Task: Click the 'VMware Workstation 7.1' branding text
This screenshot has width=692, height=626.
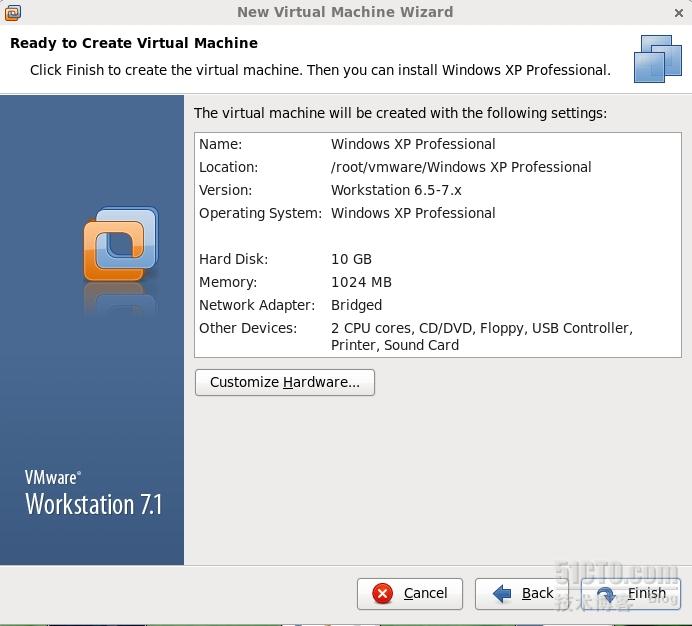Action: point(94,493)
